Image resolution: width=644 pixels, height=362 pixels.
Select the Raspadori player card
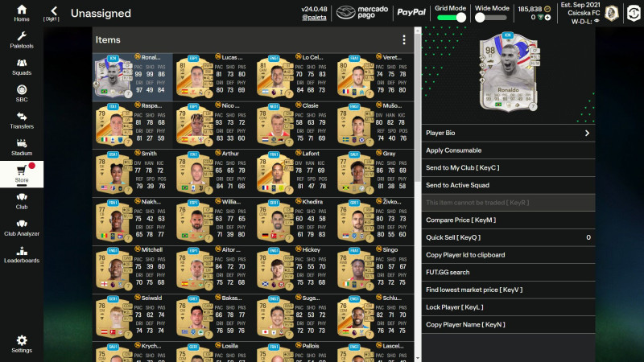[133, 125]
